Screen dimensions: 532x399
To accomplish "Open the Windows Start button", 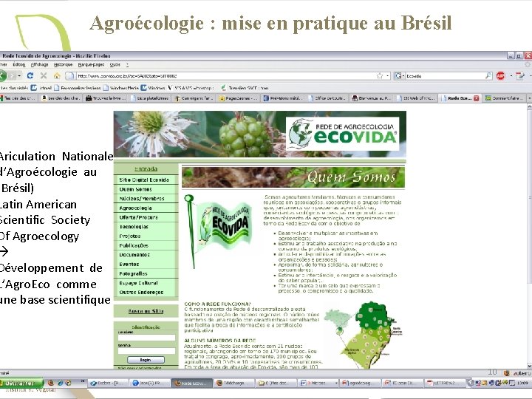I will 21,383.
